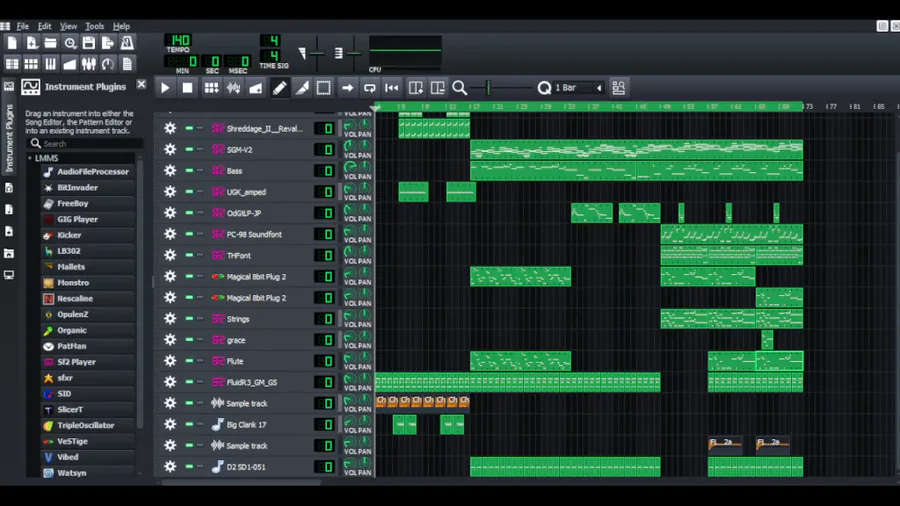The height and width of the screenshot is (506, 900).
Task: Choose the dashed rectangle Edit select mode
Action: 324,88
